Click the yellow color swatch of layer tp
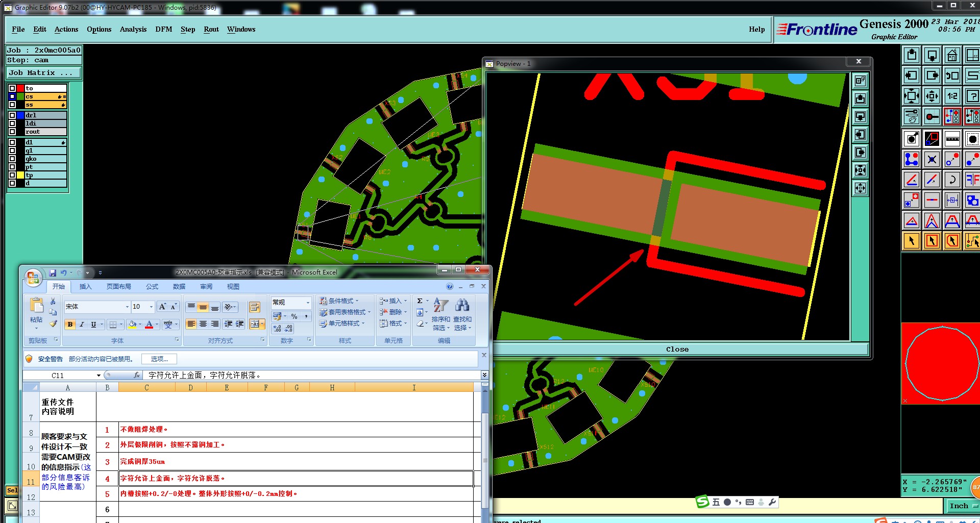Viewport: 980px width, 523px height. [21, 175]
